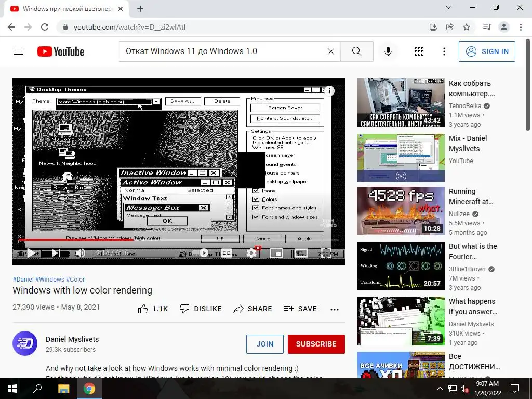Image resolution: width=532 pixels, height=399 pixels.
Task: Open the 4528 fps Minecraft video thumbnail
Action: (401, 211)
